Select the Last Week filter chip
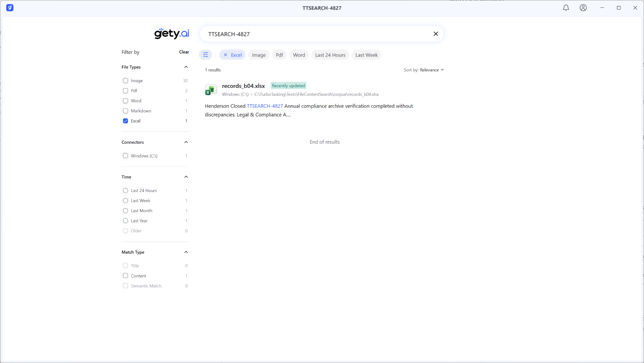The height and width of the screenshot is (363, 644). 366,55
